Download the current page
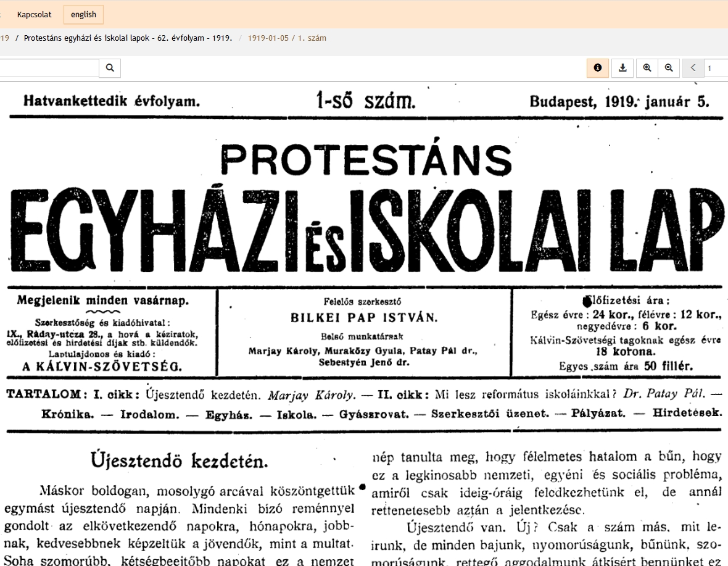The image size is (728, 566). pyautogui.click(x=623, y=68)
